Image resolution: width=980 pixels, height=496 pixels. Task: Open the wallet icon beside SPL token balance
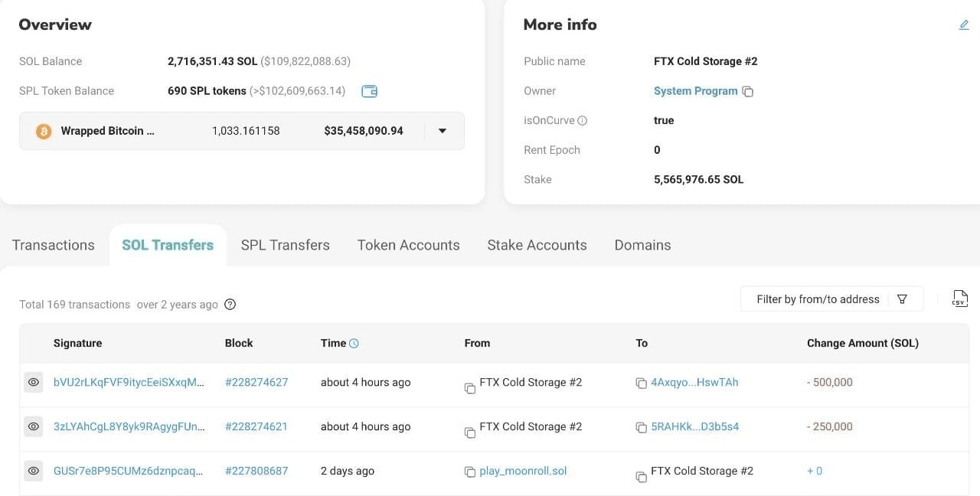pos(369,91)
